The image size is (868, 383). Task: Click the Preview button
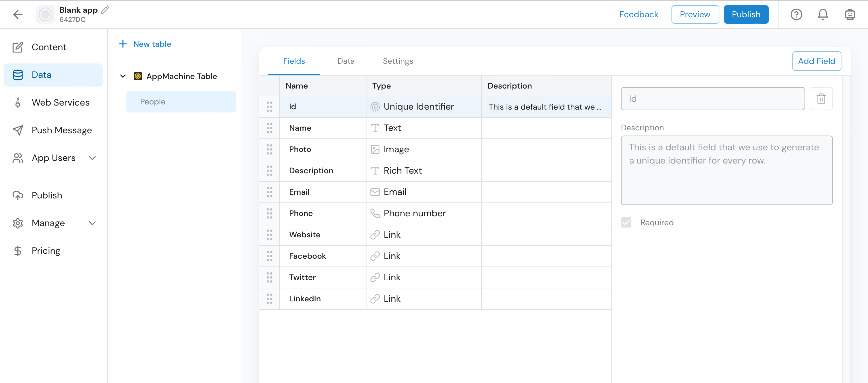tap(695, 14)
